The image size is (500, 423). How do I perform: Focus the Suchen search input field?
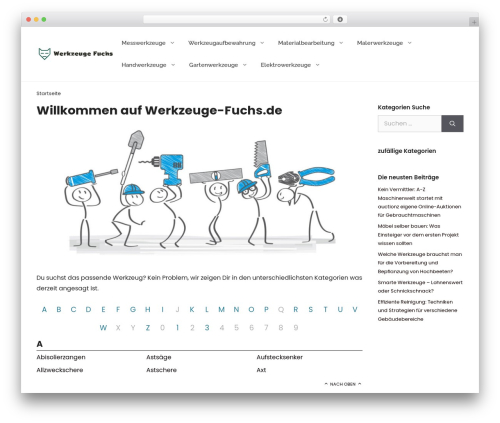click(410, 124)
